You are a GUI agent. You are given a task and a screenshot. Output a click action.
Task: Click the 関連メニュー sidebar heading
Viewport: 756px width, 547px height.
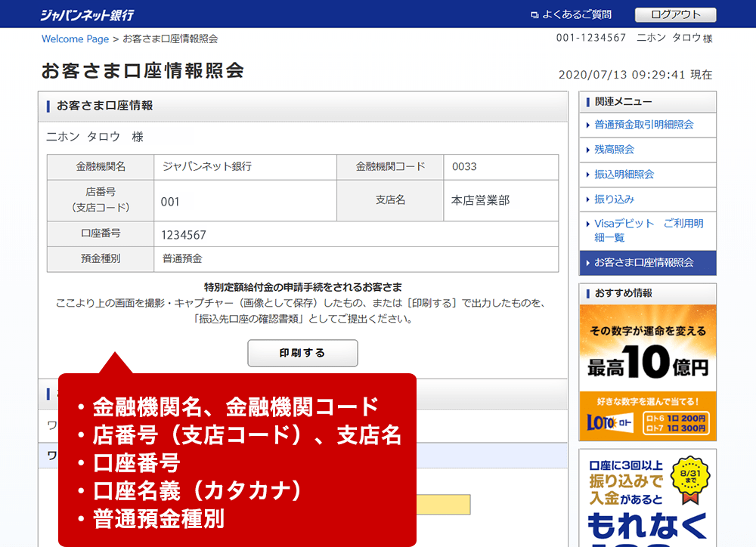pos(623,102)
